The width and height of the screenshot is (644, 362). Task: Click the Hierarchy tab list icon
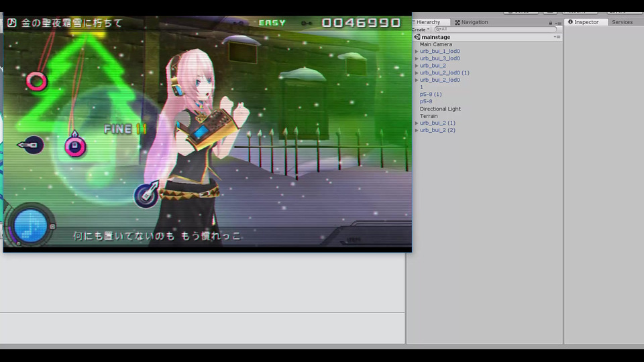click(414, 22)
